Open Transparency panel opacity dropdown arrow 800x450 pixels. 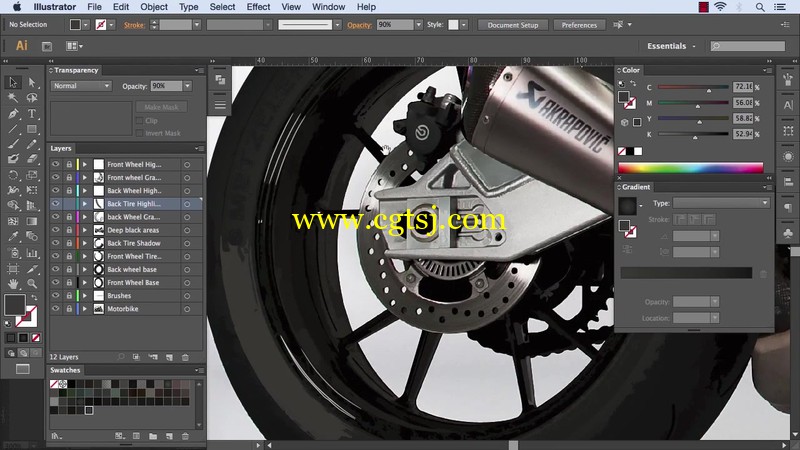187,86
